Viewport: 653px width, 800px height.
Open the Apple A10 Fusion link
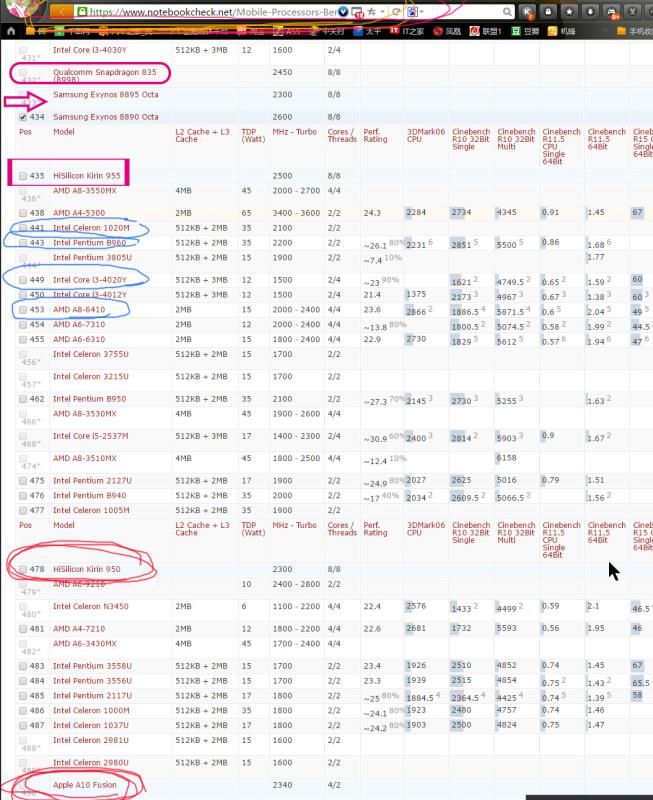click(85, 785)
